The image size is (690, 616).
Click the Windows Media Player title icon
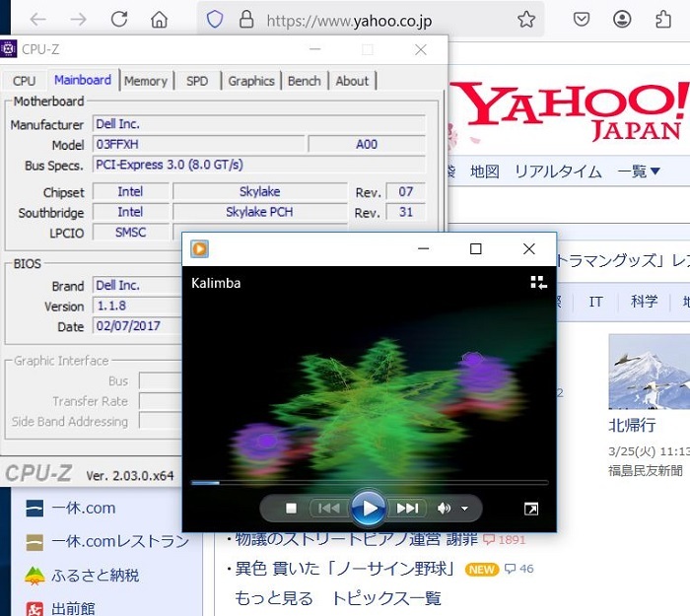click(x=199, y=248)
